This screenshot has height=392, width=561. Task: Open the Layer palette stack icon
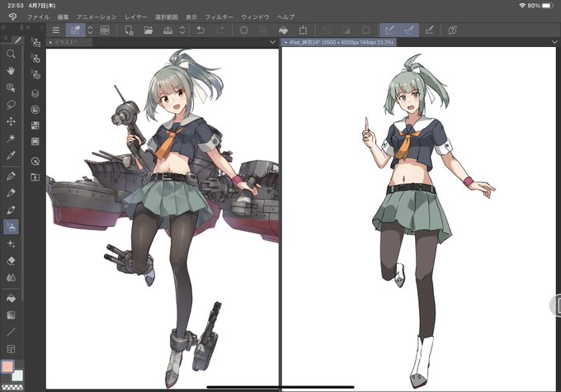coord(35,93)
